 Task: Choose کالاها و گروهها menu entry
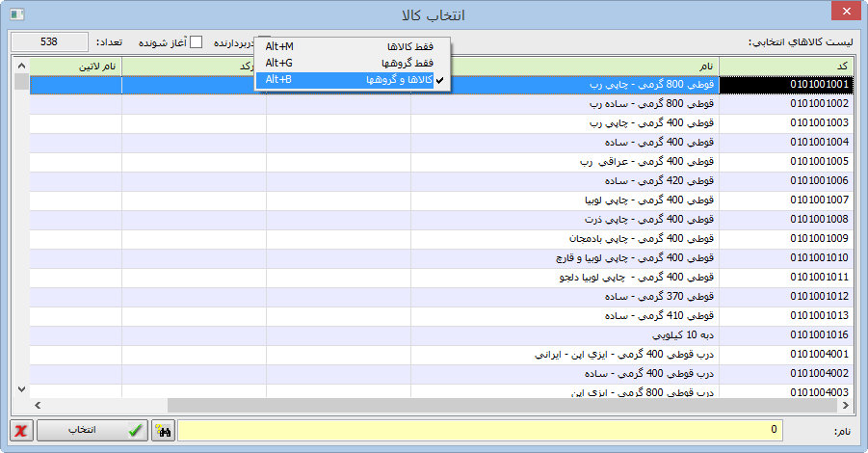353,80
